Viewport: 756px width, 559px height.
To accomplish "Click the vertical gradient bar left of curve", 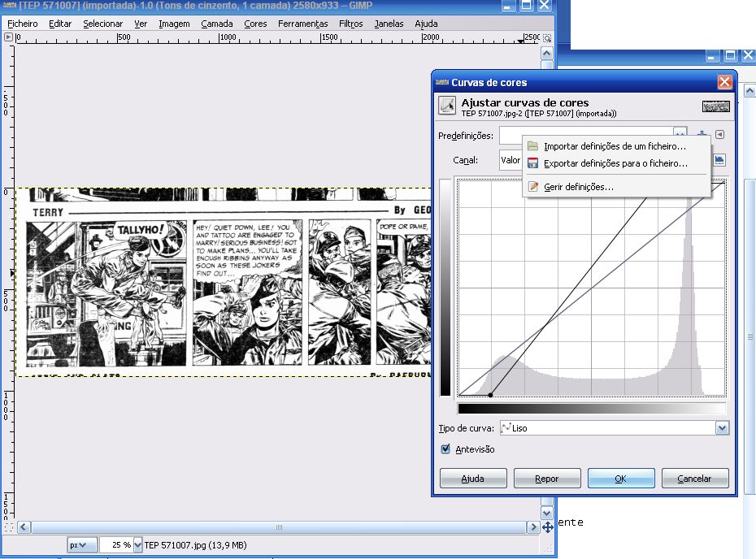I will pyautogui.click(x=445, y=288).
